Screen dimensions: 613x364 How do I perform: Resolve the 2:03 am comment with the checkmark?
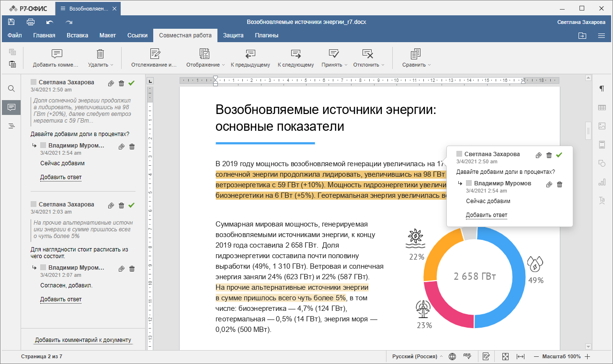[132, 205]
